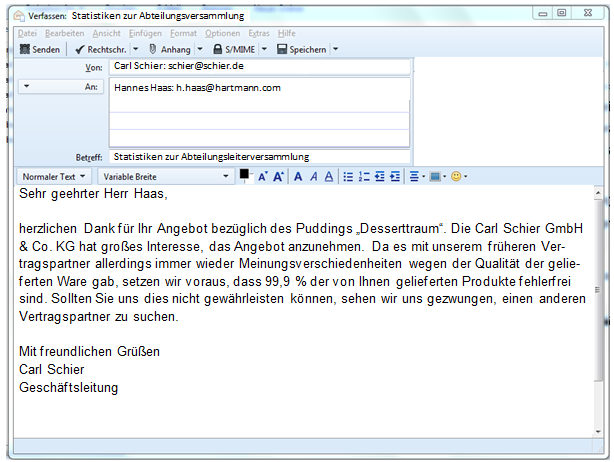Decrease the font size
Viewport: 614px width, 462px height.
point(263,177)
